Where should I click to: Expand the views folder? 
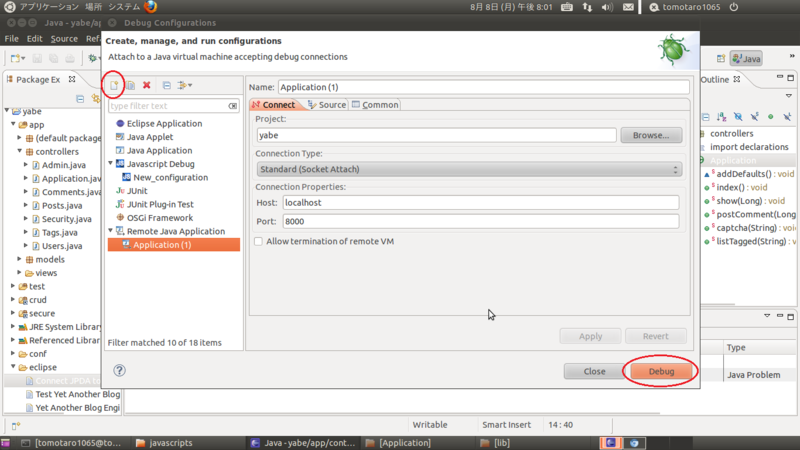pyautogui.click(x=19, y=272)
